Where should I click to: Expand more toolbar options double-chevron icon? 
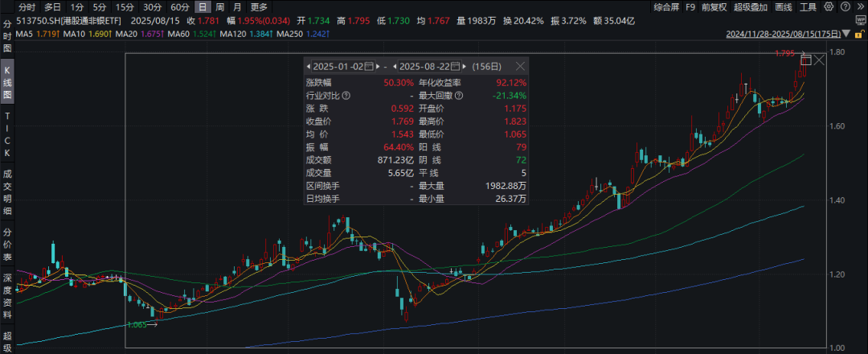click(x=860, y=6)
